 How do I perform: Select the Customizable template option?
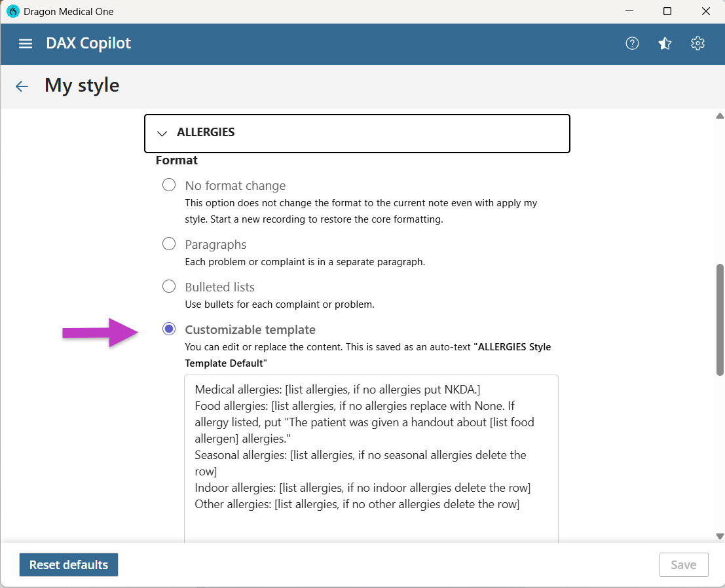click(x=169, y=329)
